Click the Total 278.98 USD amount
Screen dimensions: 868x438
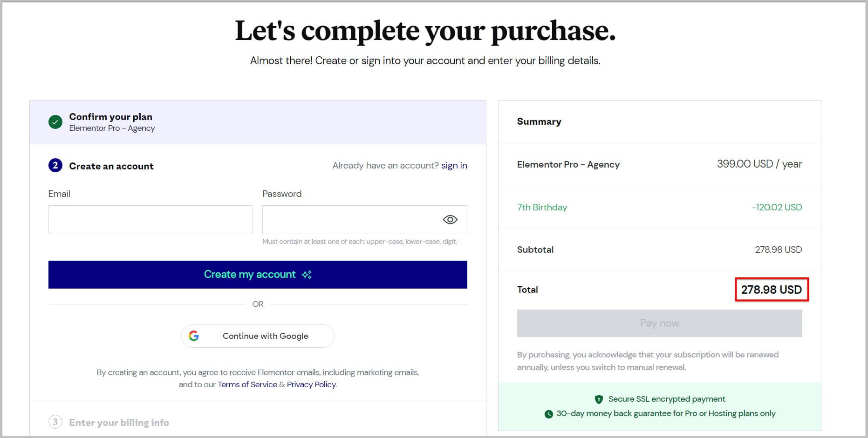[x=772, y=290]
